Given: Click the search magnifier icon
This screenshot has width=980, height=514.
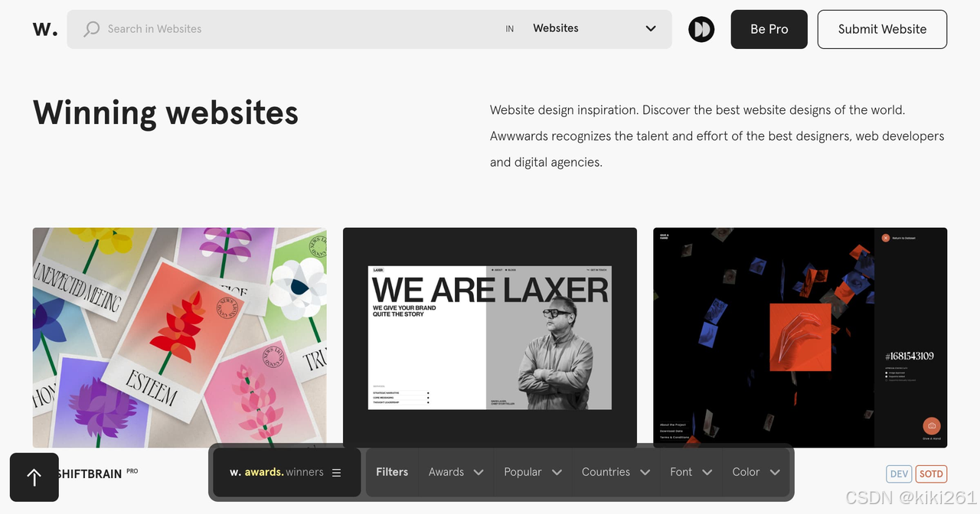Looking at the screenshot, I should coord(92,29).
